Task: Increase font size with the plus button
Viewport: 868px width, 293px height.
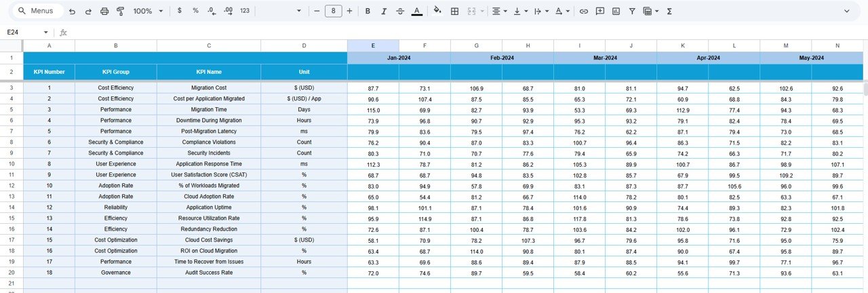Action: click(349, 12)
